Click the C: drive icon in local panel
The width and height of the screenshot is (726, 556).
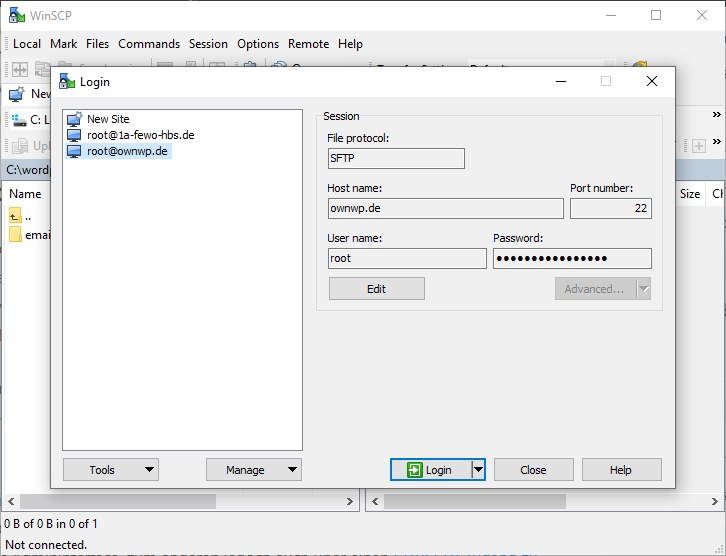[19, 120]
